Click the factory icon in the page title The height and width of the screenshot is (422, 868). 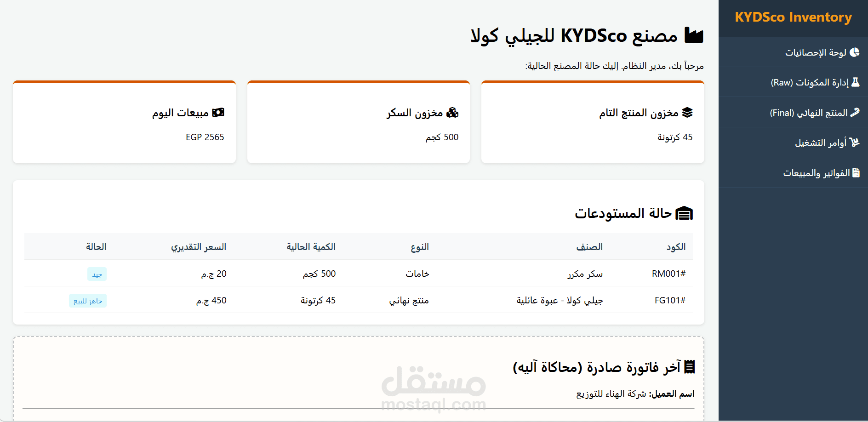(x=694, y=35)
